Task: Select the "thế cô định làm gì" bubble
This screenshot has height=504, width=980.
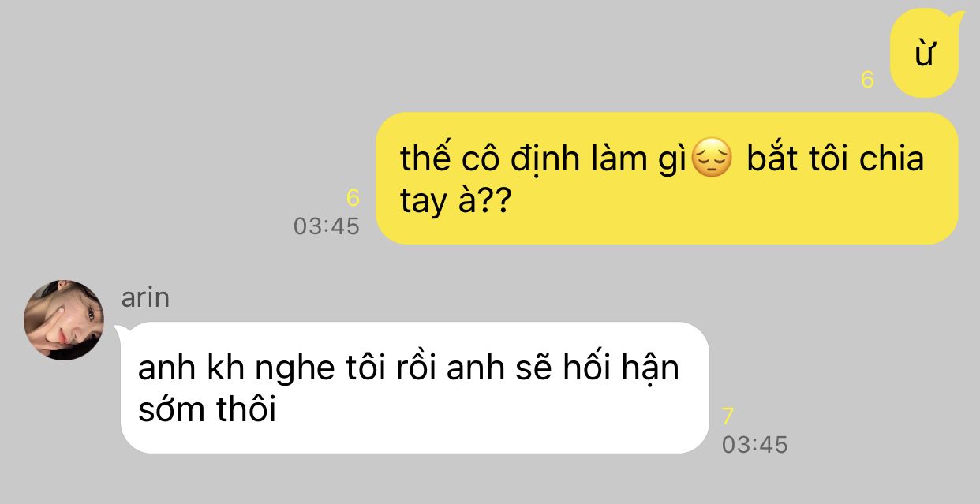Action: pyautogui.click(x=667, y=178)
